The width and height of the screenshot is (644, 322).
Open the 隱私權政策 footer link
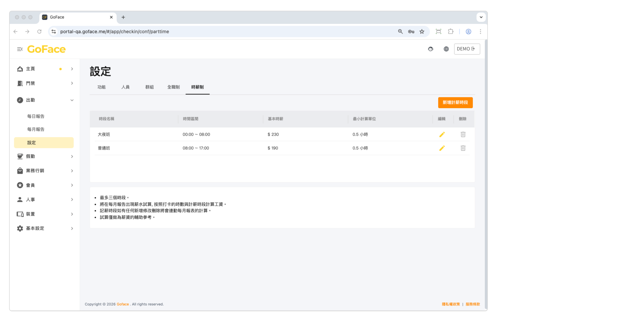tap(451, 304)
